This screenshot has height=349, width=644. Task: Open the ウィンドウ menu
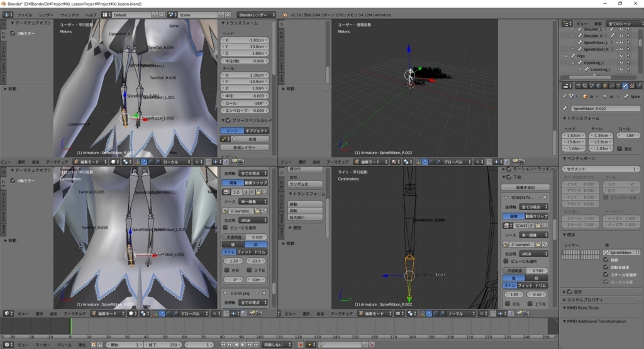coord(69,15)
